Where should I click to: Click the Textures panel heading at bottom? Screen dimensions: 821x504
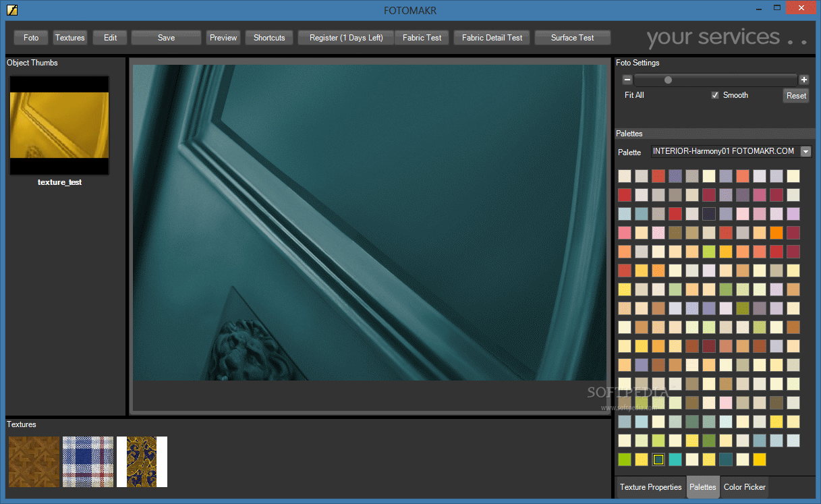click(22, 424)
